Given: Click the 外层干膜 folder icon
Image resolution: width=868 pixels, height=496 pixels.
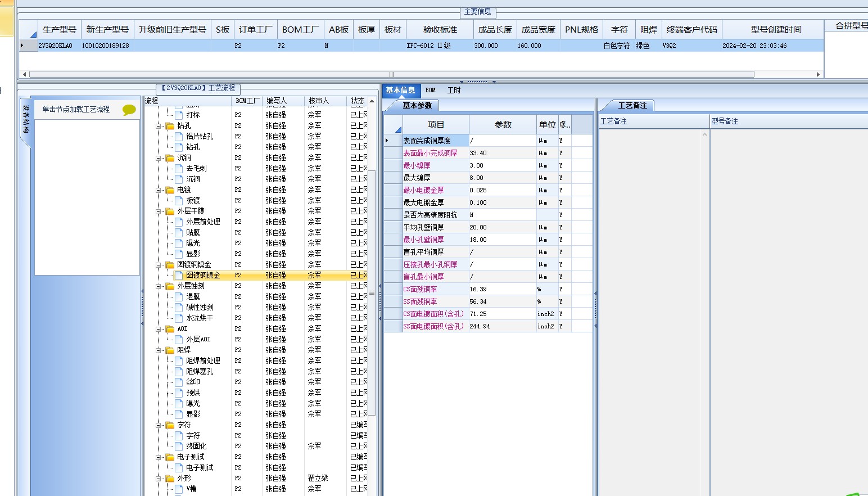Looking at the screenshot, I should click(x=170, y=211).
